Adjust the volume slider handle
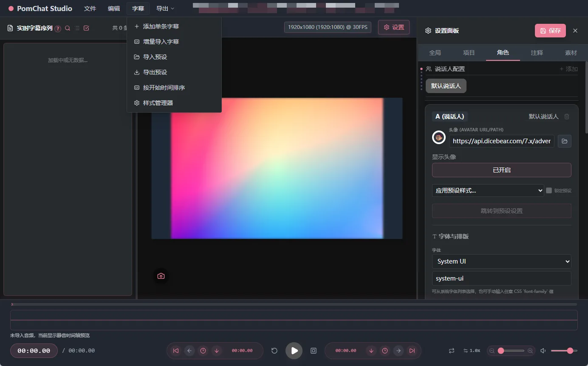Screen dimensions: 588x366 [570, 351]
